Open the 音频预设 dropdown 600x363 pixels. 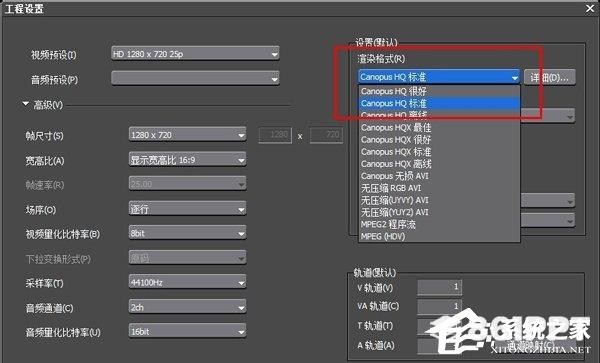pos(195,78)
